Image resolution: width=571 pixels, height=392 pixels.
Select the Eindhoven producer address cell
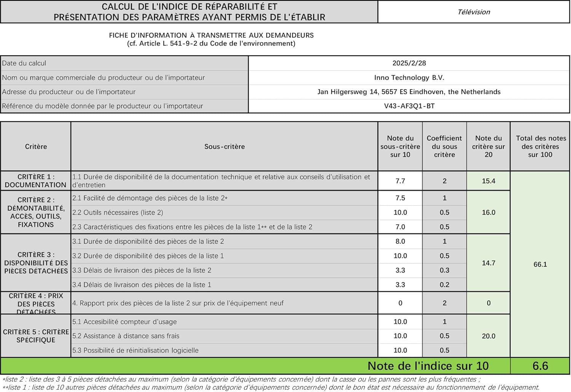(x=409, y=92)
